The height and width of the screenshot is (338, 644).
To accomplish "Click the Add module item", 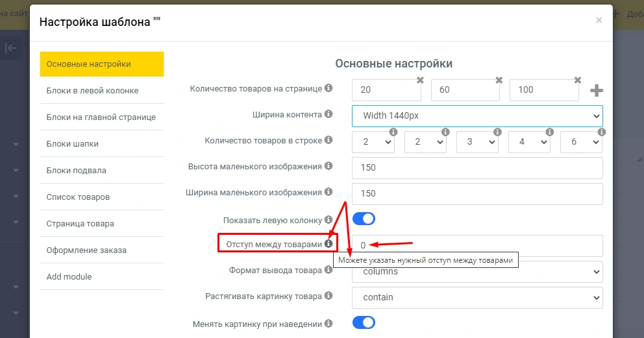I will click(x=101, y=276).
